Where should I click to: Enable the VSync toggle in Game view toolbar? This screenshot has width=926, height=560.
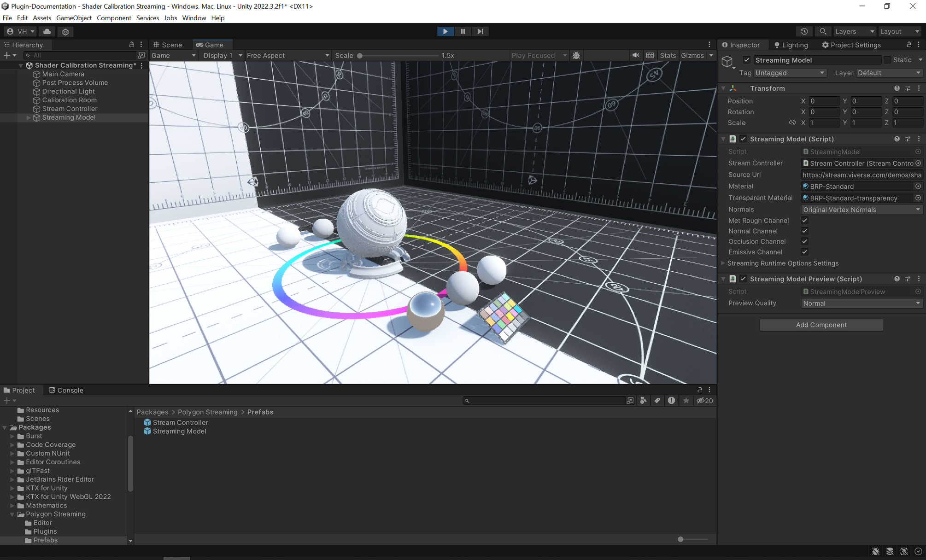650,55
